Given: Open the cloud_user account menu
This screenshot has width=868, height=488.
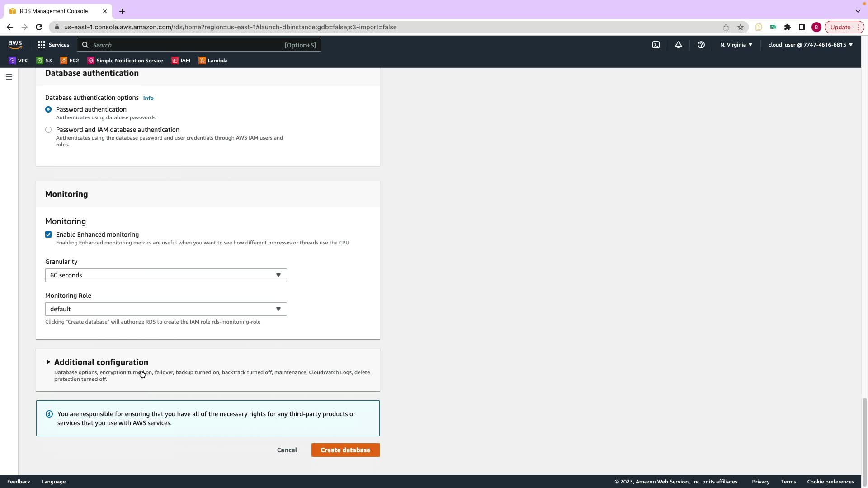Looking at the screenshot, I should click(x=810, y=45).
